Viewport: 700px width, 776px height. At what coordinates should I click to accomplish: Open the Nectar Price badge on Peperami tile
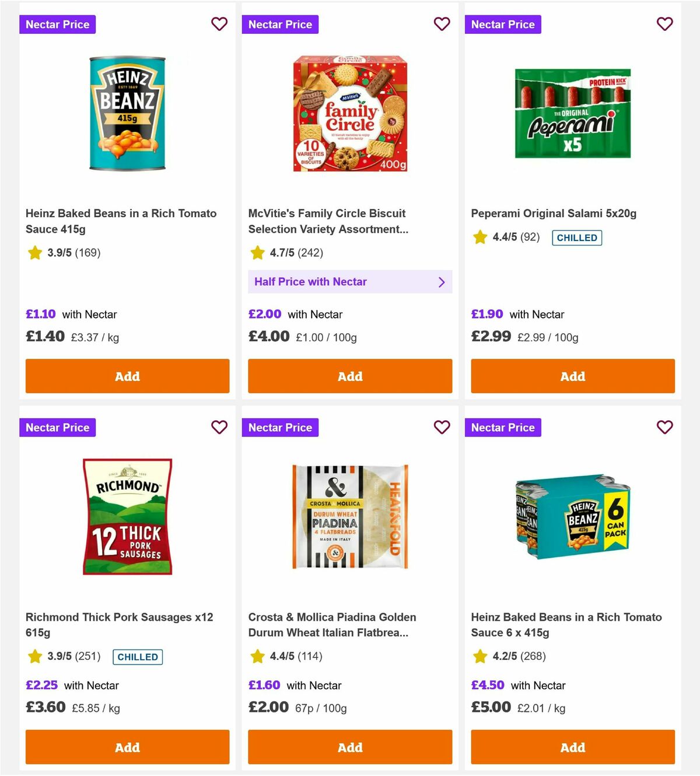503,24
